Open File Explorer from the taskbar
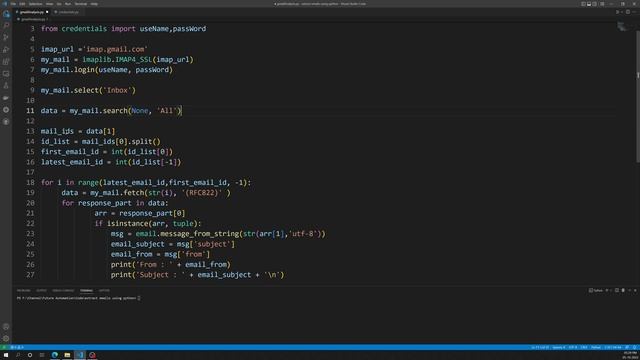 point(67,355)
